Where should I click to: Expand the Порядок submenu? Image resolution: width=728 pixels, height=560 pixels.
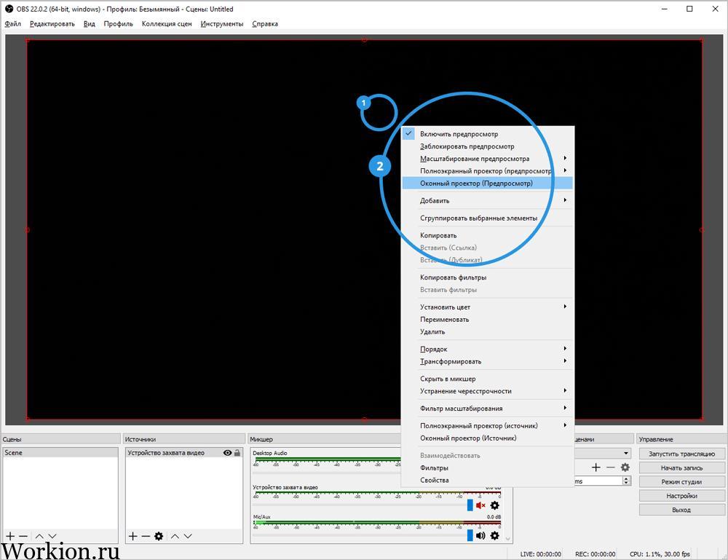pyautogui.click(x=488, y=349)
